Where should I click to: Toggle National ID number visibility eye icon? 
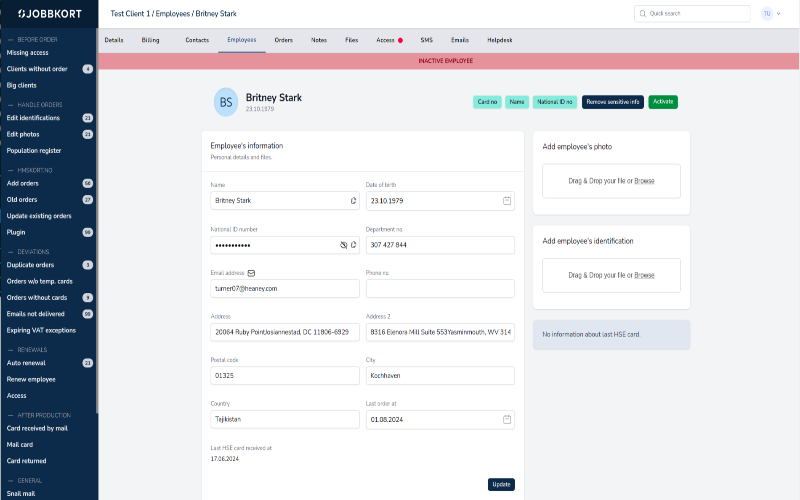point(343,245)
